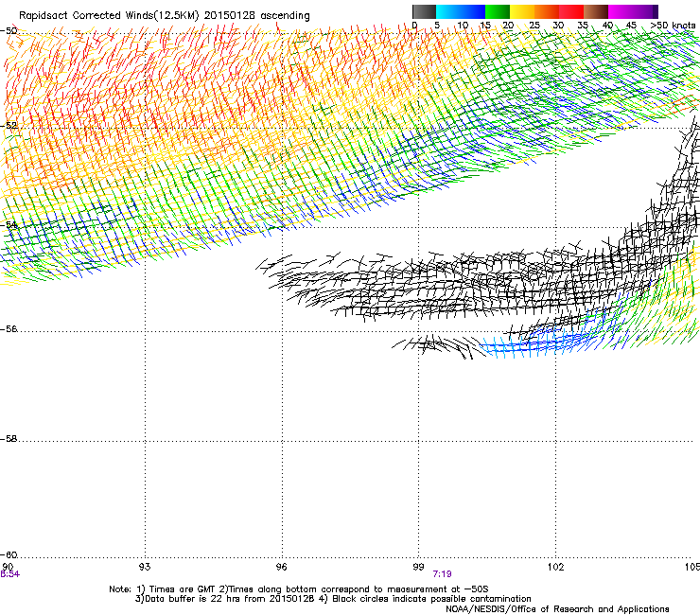Click the legend scale value '45'

tap(631, 26)
